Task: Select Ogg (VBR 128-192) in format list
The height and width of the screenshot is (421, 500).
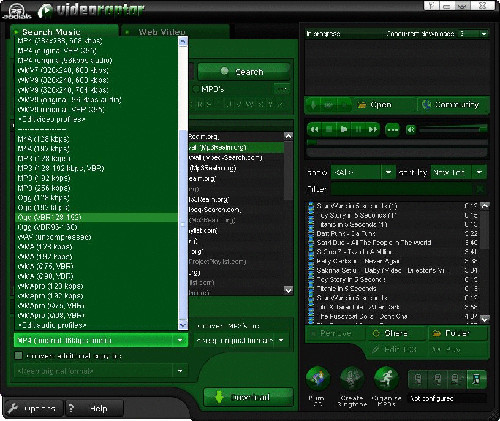Action: (x=97, y=217)
